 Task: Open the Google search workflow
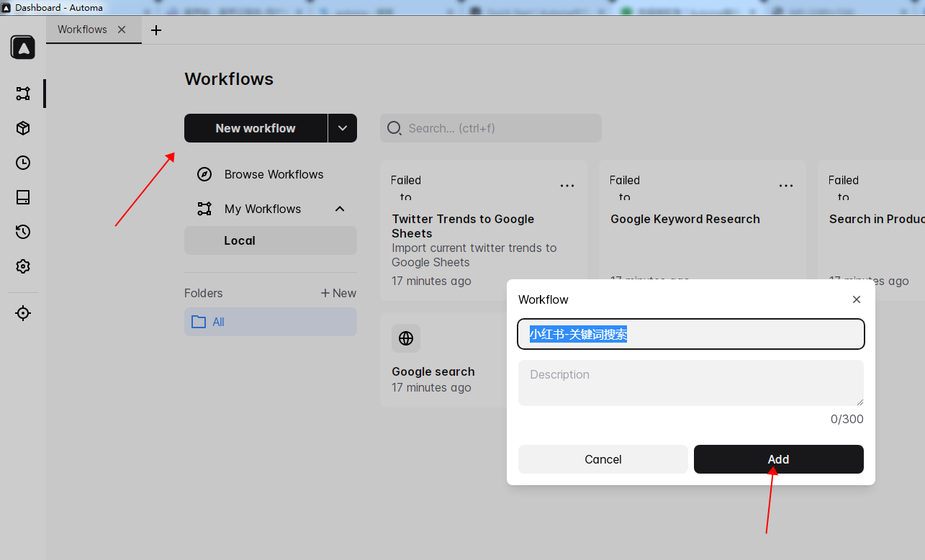433,371
